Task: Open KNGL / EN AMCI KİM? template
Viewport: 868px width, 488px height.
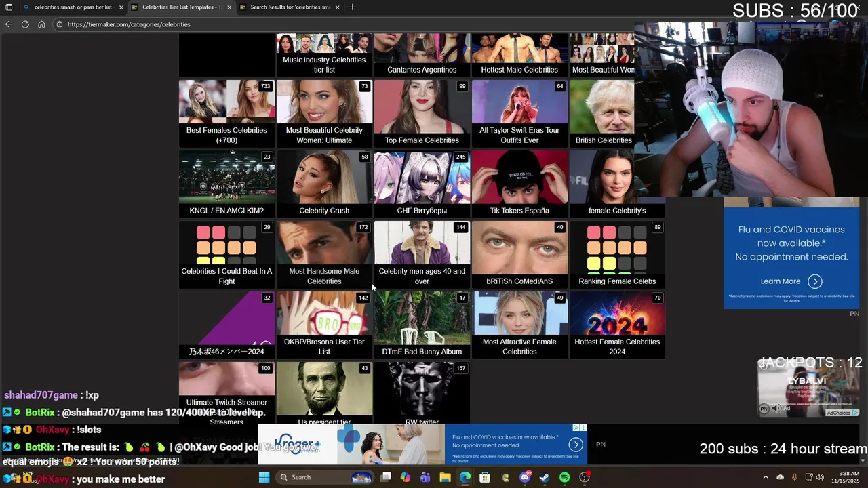Action: pos(226,184)
